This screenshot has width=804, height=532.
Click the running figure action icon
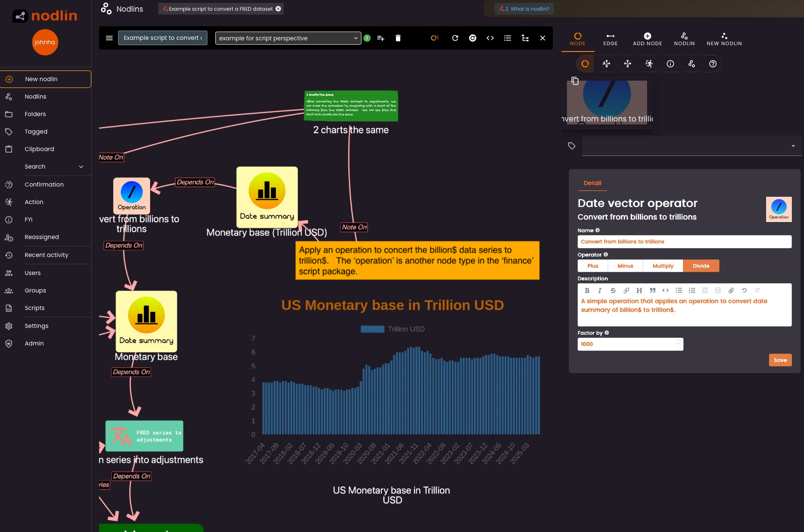click(x=649, y=64)
